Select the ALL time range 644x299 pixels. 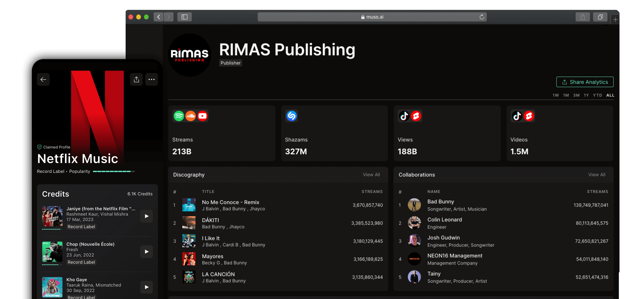[x=610, y=95]
